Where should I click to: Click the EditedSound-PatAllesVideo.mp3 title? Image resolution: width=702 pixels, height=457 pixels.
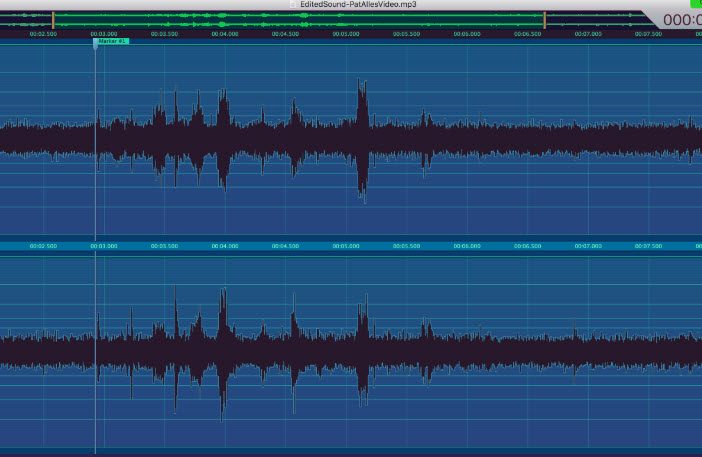[358, 4]
